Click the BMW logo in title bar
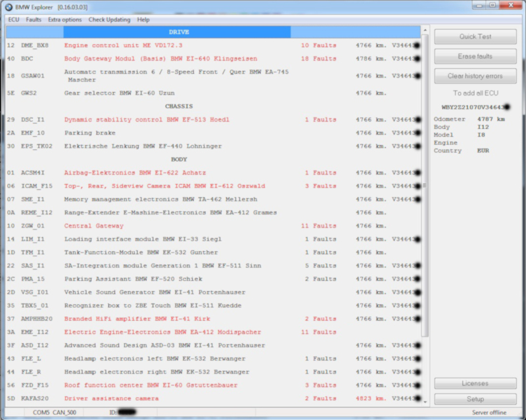The height and width of the screenshot is (420, 526). tap(9, 7)
